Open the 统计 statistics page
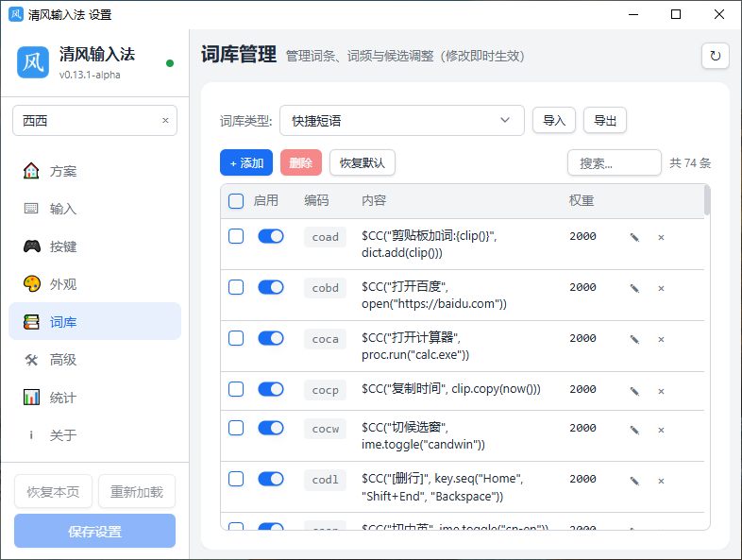 pos(94,398)
